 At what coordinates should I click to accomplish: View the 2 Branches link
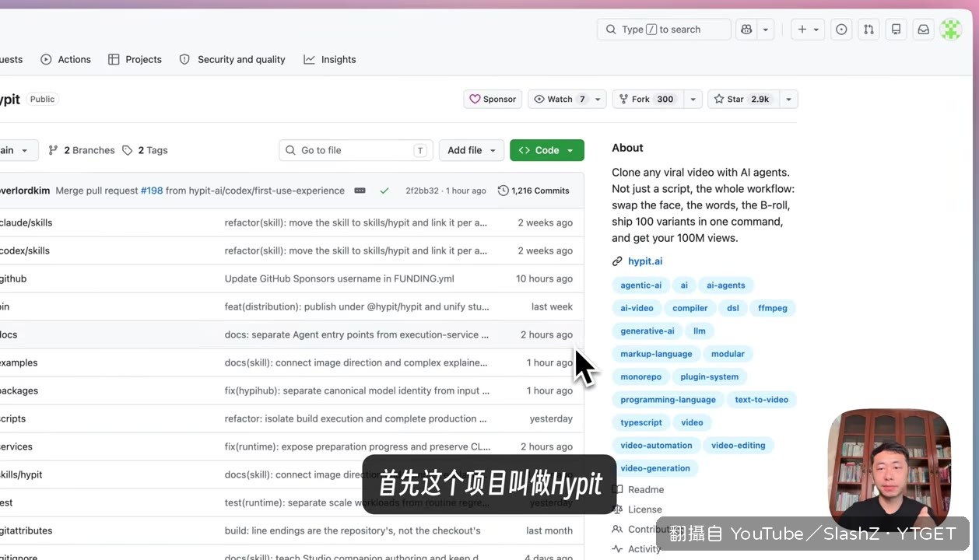(x=82, y=150)
